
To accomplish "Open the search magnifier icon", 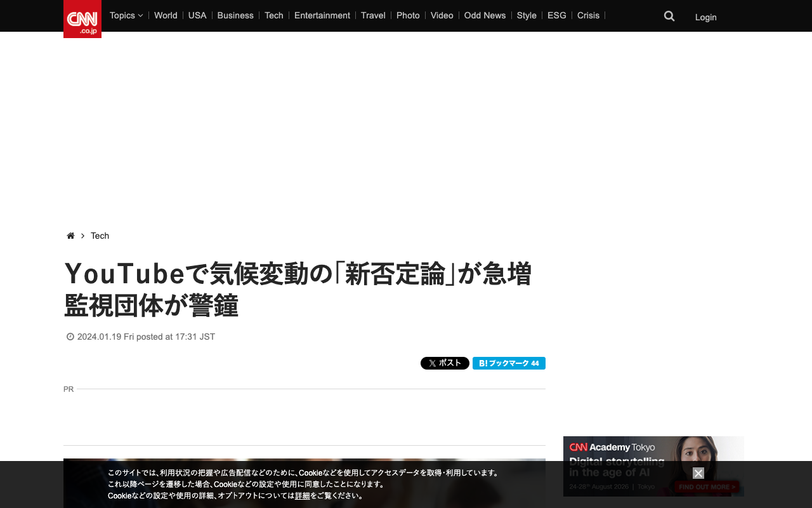I will coord(669,16).
